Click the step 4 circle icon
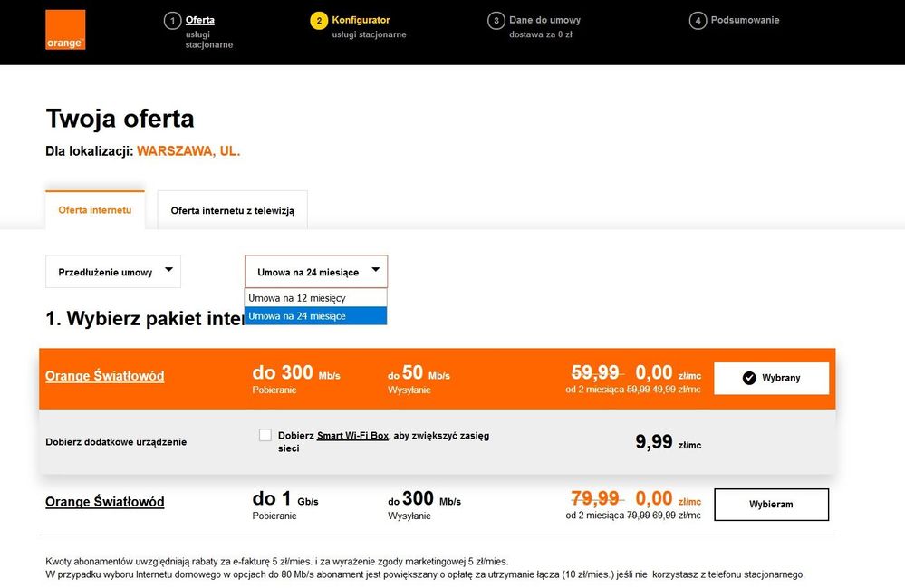This screenshot has height=588, width=905. [698, 21]
